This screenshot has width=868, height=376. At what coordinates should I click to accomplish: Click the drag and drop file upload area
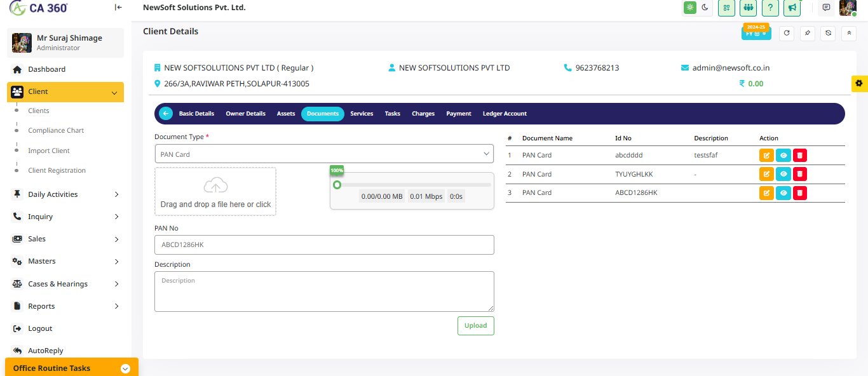(215, 191)
